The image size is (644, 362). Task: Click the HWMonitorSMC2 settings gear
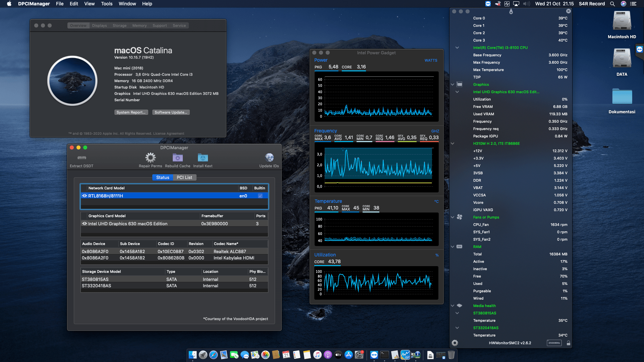point(455,343)
